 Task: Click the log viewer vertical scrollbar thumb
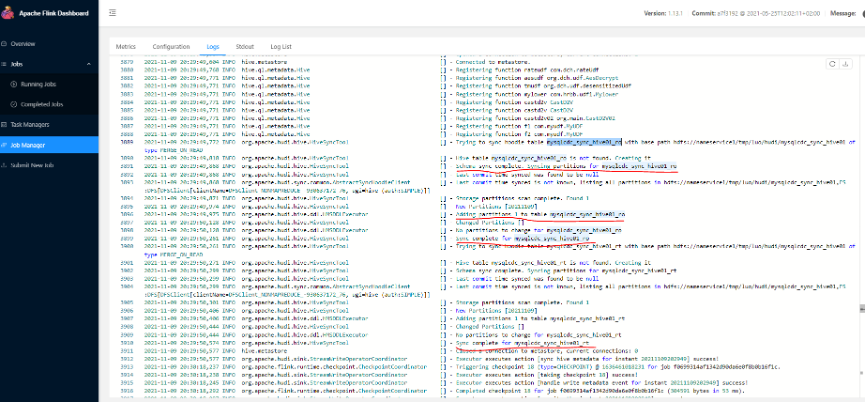tap(862, 309)
